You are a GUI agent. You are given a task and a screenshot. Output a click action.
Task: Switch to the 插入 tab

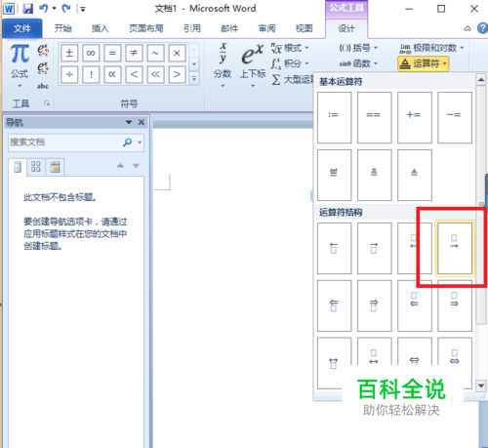pyautogui.click(x=101, y=28)
